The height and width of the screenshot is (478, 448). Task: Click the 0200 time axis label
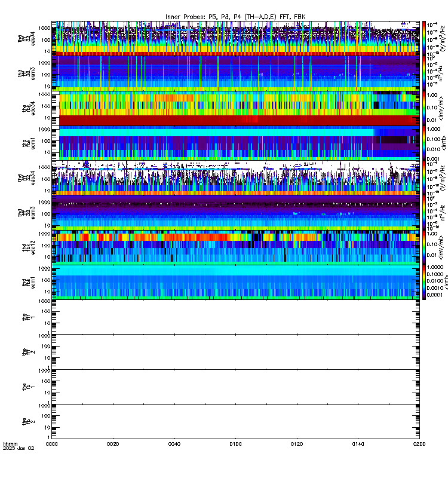tap(419, 444)
